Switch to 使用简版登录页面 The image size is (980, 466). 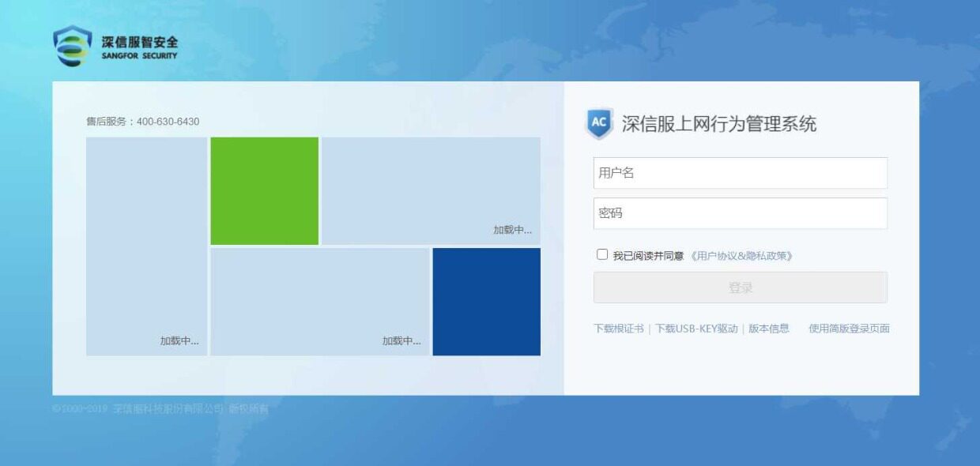point(849,329)
